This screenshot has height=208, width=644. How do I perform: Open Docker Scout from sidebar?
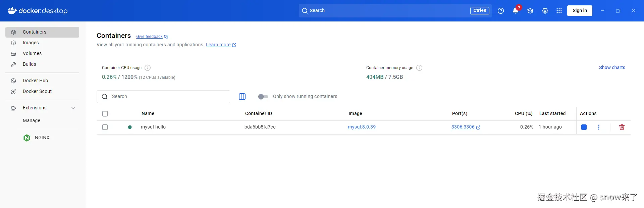pos(42,91)
